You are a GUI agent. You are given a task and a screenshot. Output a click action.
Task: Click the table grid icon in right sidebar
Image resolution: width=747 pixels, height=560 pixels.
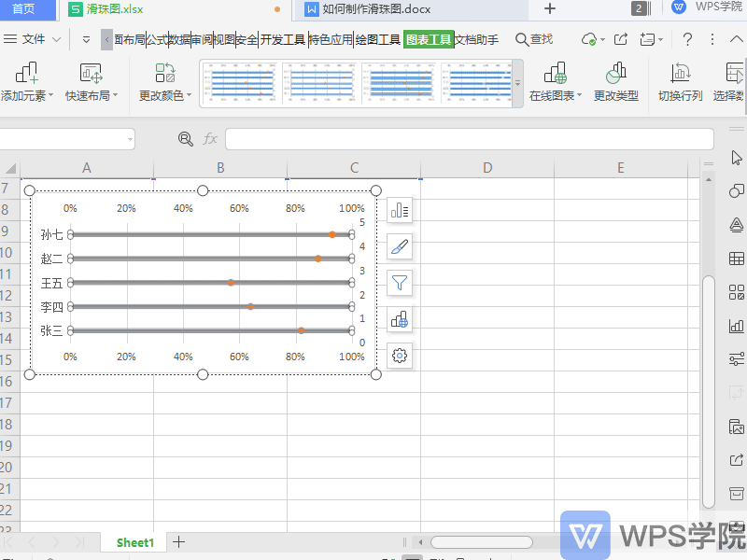point(737,259)
